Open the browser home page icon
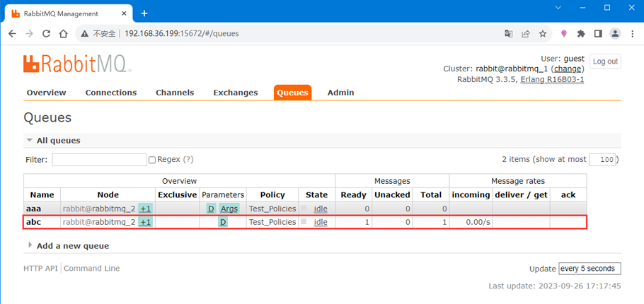This screenshot has height=304, width=644. [63, 34]
